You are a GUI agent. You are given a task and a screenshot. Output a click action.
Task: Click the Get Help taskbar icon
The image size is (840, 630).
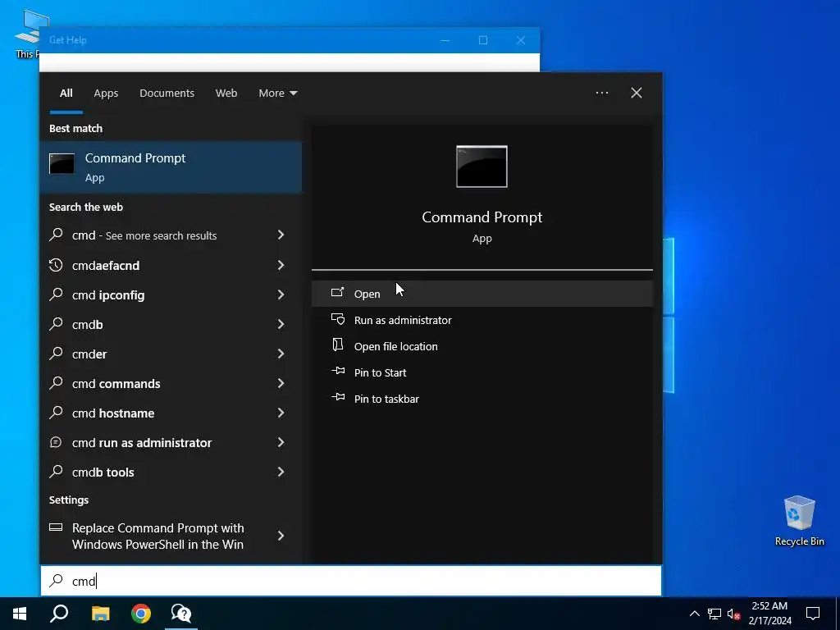[181, 614]
